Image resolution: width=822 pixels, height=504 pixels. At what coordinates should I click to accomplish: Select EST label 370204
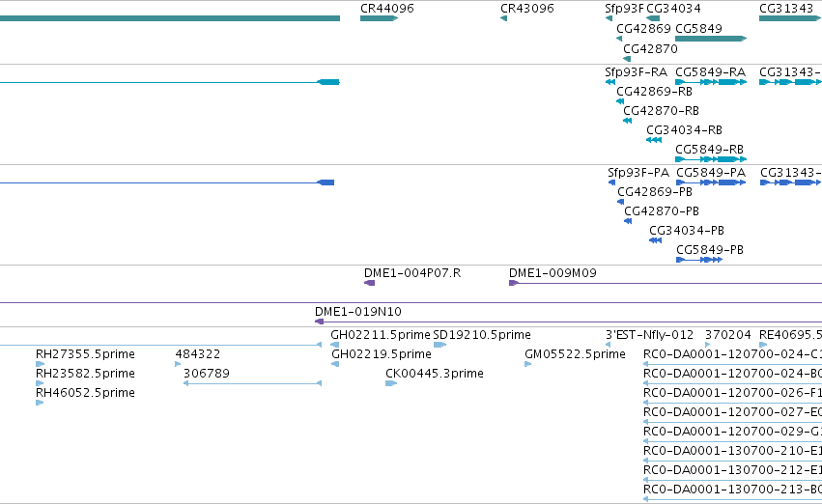[727, 335]
